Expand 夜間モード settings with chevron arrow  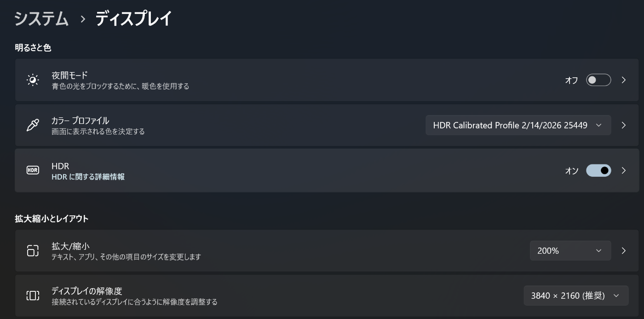pyautogui.click(x=624, y=80)
